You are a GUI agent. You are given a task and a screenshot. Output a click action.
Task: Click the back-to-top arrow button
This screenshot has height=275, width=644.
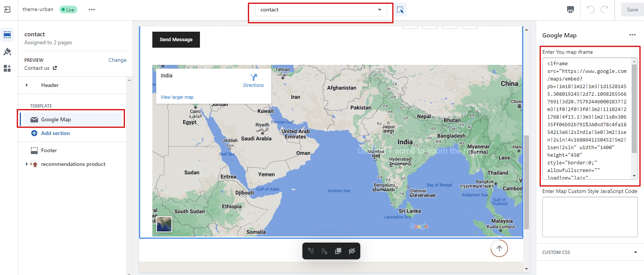pos(499,248)
